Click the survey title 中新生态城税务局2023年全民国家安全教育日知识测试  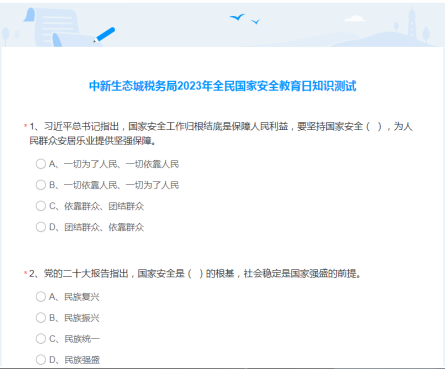223,86
